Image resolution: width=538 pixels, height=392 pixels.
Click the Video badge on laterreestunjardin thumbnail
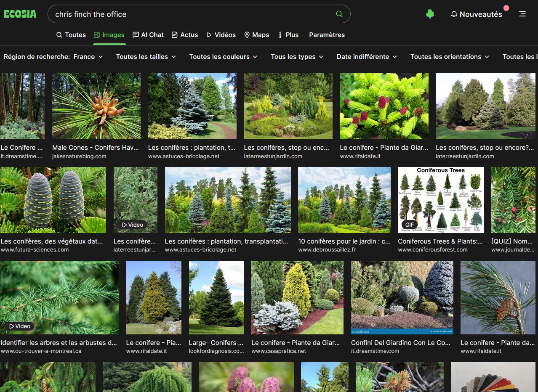click(133, 225)
